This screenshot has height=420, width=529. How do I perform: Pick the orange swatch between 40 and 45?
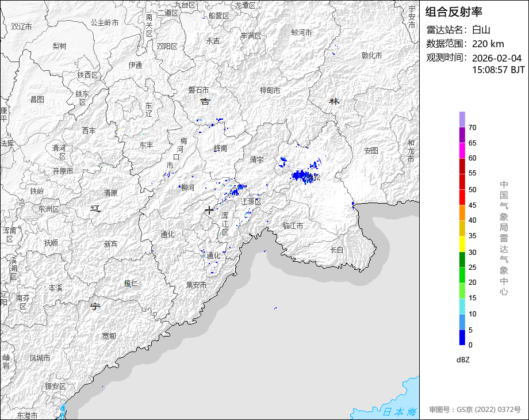pos(462,213)
